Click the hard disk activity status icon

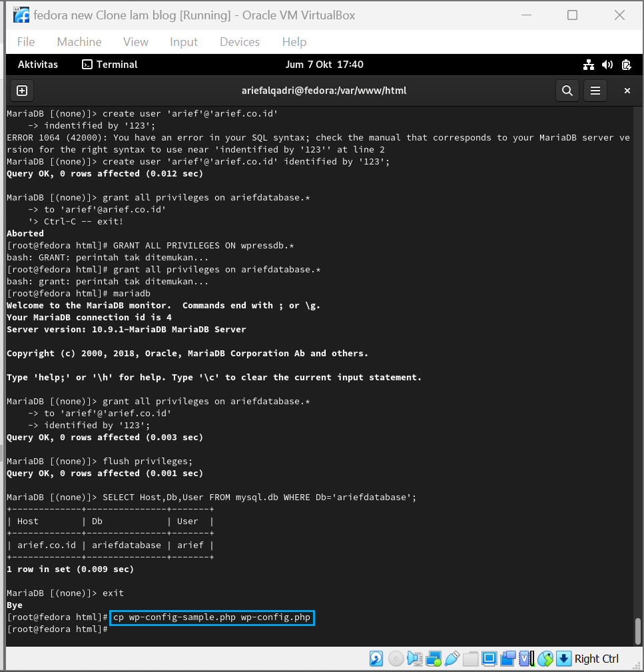tap(376, 658)
